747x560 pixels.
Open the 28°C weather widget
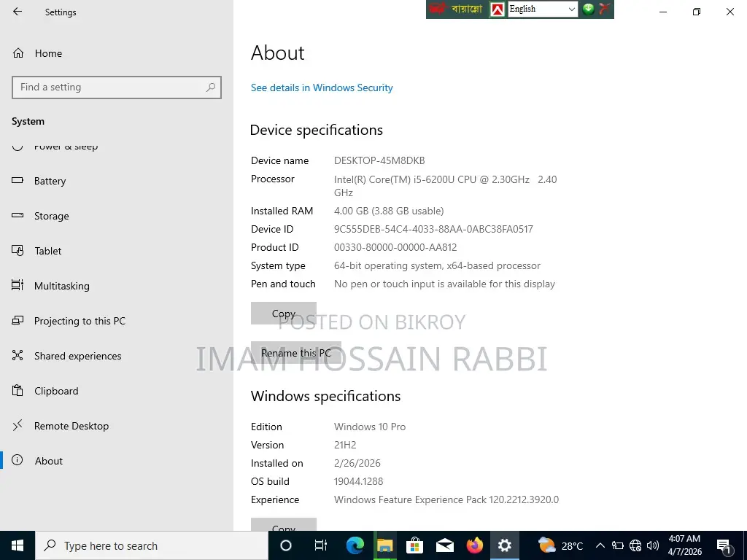(x=560, y=545)
